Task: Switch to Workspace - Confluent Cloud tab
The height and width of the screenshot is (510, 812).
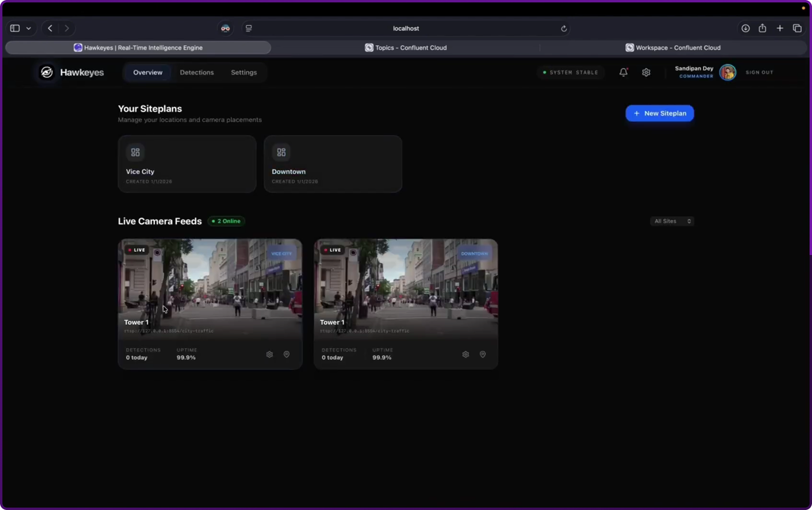Action: point(673,47)
